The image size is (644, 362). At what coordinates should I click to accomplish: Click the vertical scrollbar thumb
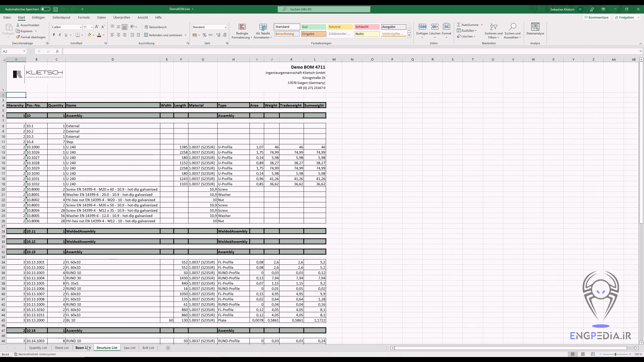point(641,142)
